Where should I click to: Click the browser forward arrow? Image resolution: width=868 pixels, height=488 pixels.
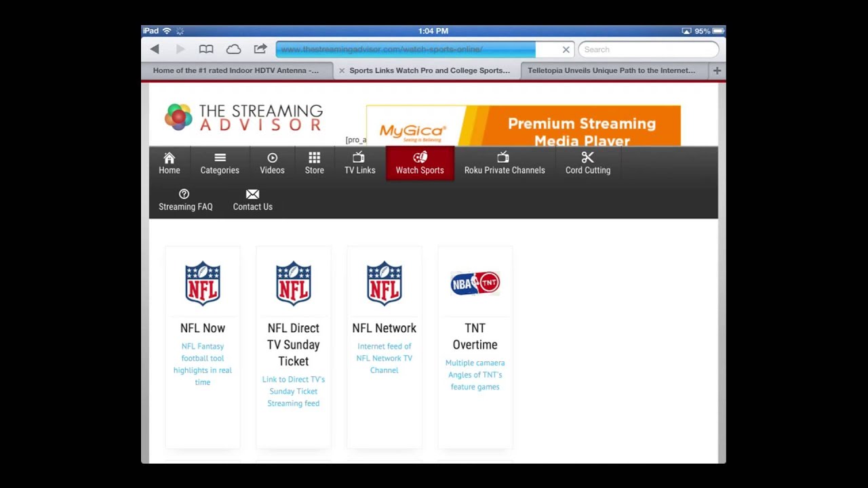coord(180,49)
